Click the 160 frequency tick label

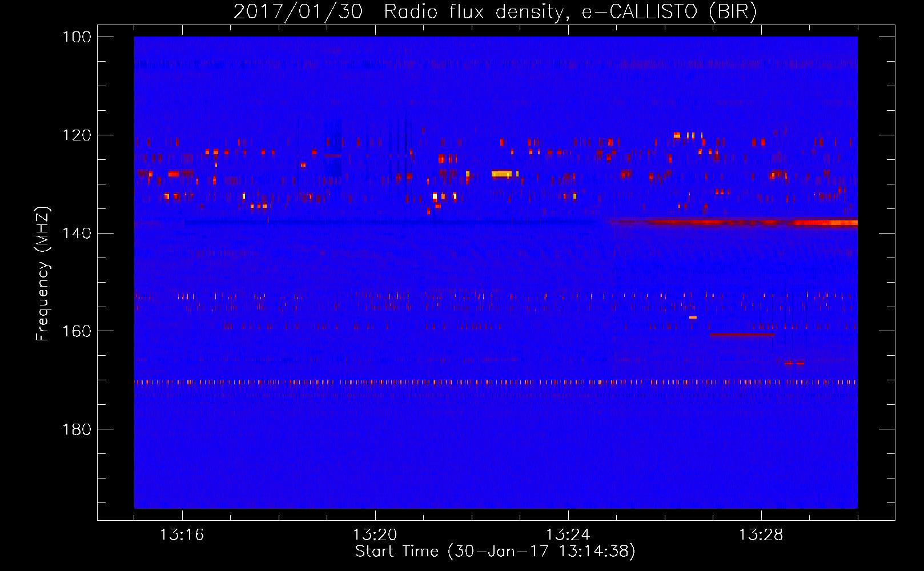pyautogui.click(x=77, y=331)
